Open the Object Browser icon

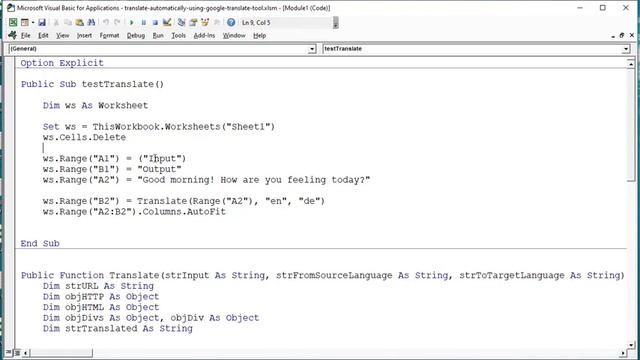pos(205,22)
